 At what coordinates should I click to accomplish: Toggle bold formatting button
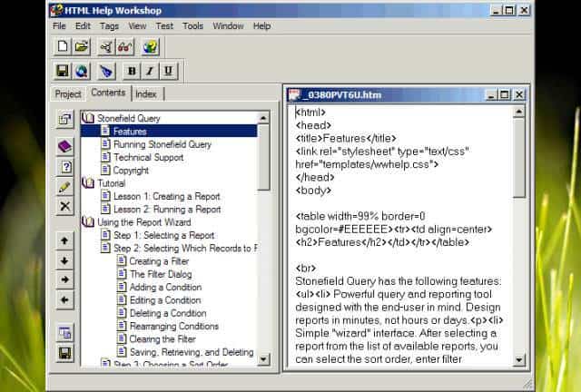point(132,71)
